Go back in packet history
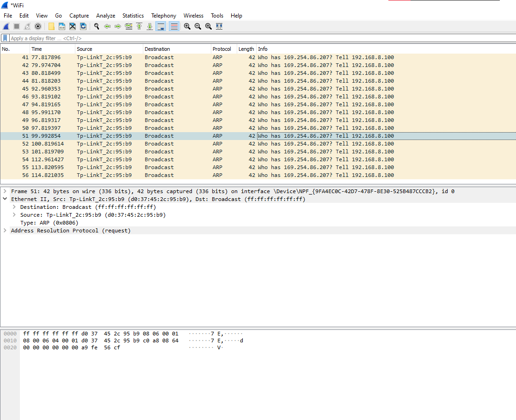This screenshot has height=420, width=516. coord(107,26)
